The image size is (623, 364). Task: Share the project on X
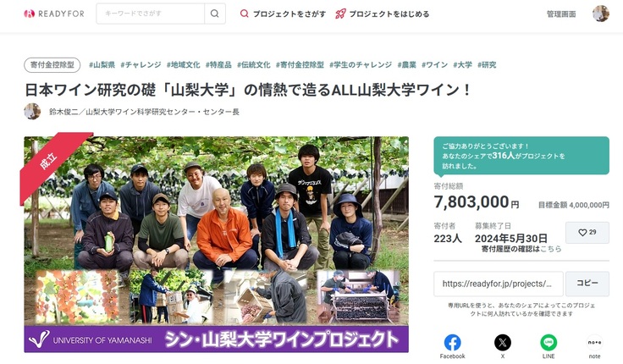click(x=503, y=346)
